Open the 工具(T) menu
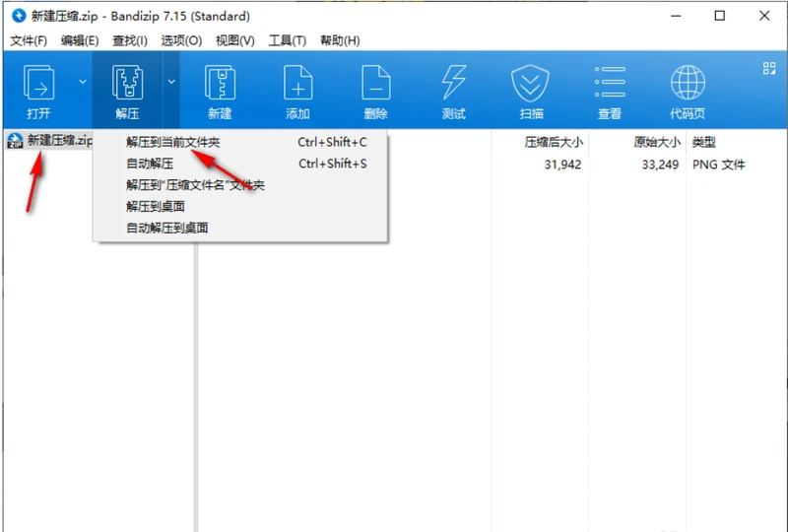Viewport: 788px width, 532px height. 288,40
